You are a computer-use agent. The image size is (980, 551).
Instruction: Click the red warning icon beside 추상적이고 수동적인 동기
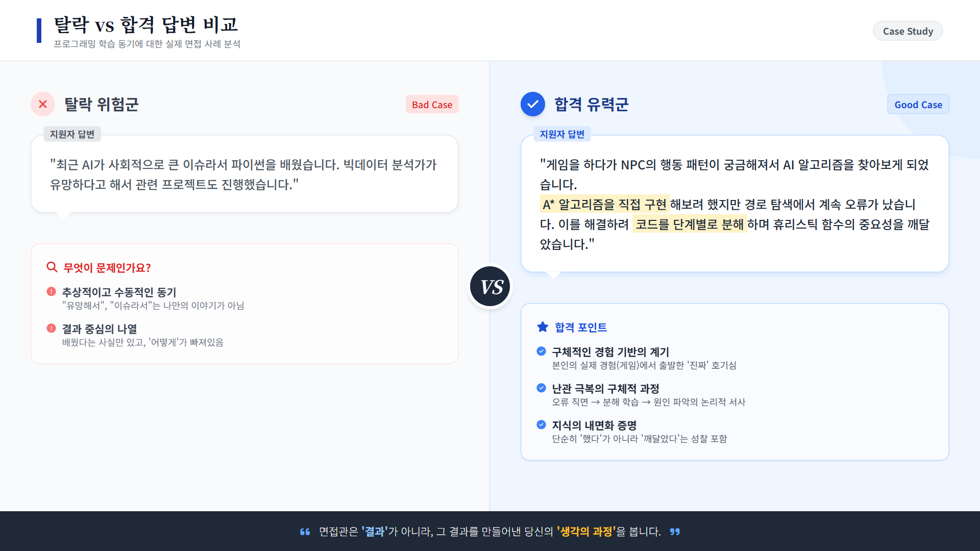51,291
